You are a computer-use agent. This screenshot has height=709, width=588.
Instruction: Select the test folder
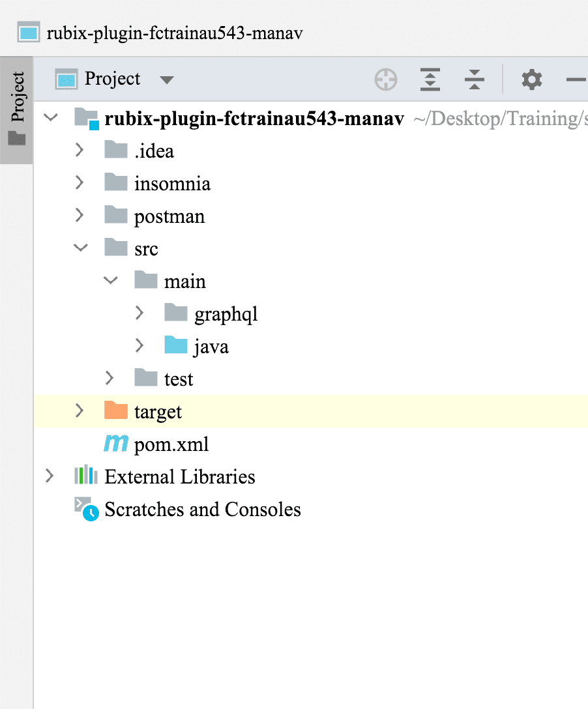point(179,379)
